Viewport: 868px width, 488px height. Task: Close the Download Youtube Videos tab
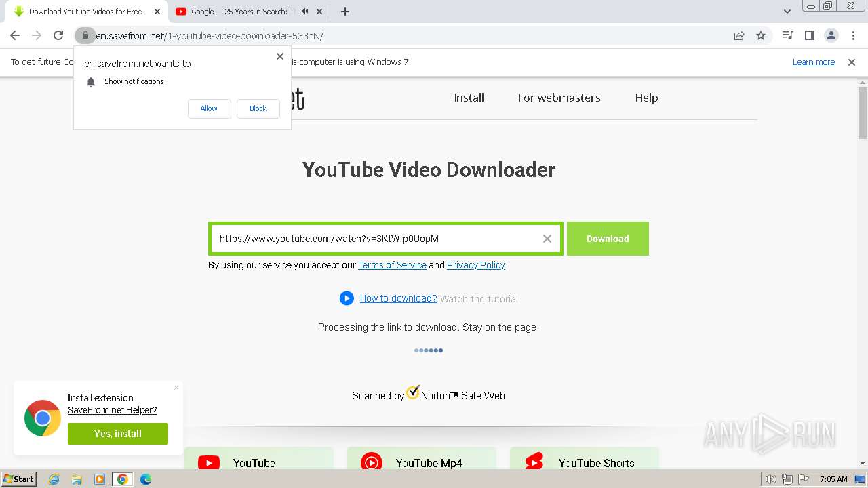(157, 12)
